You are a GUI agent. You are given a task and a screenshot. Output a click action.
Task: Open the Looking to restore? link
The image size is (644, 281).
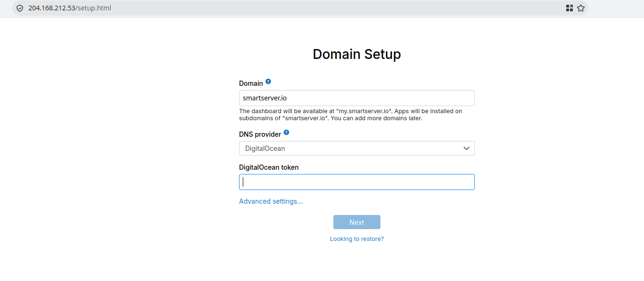[357, 239]
